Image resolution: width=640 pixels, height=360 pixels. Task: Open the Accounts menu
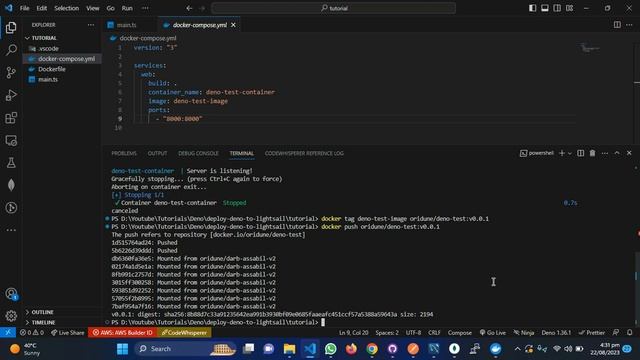tap(11, 294)
